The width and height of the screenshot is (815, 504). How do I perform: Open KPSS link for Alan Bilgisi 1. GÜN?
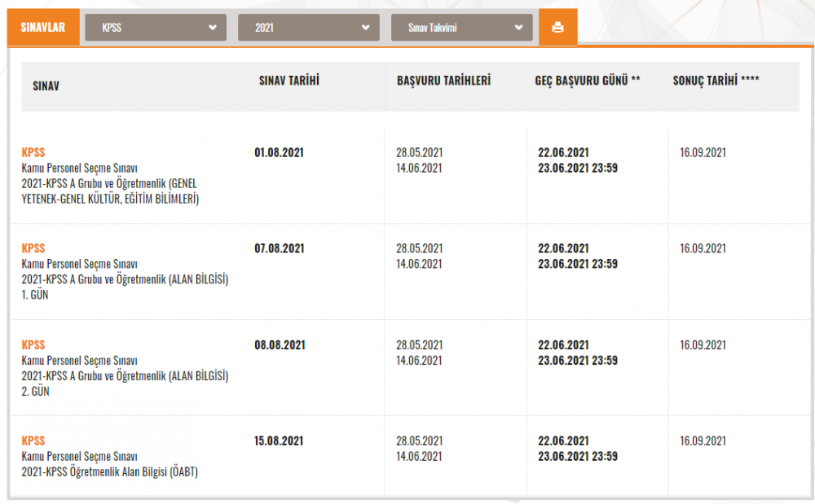(33, 248)
